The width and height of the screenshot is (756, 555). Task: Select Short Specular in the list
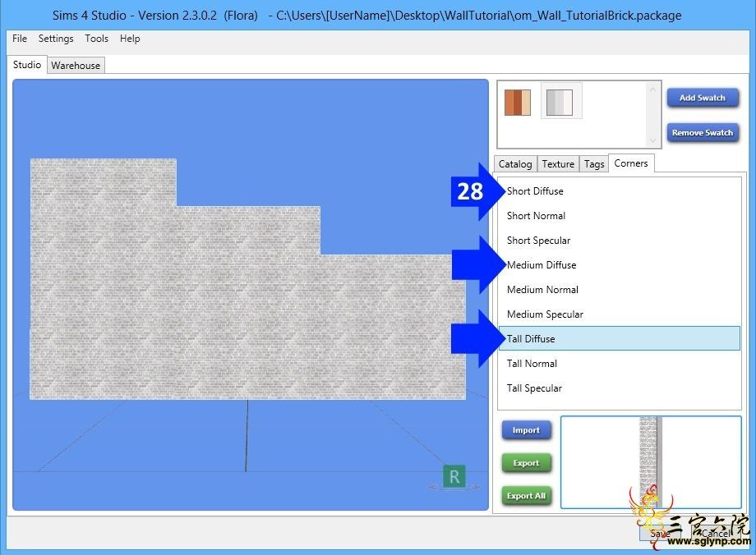pyautogui.click(x=619, y=241)
